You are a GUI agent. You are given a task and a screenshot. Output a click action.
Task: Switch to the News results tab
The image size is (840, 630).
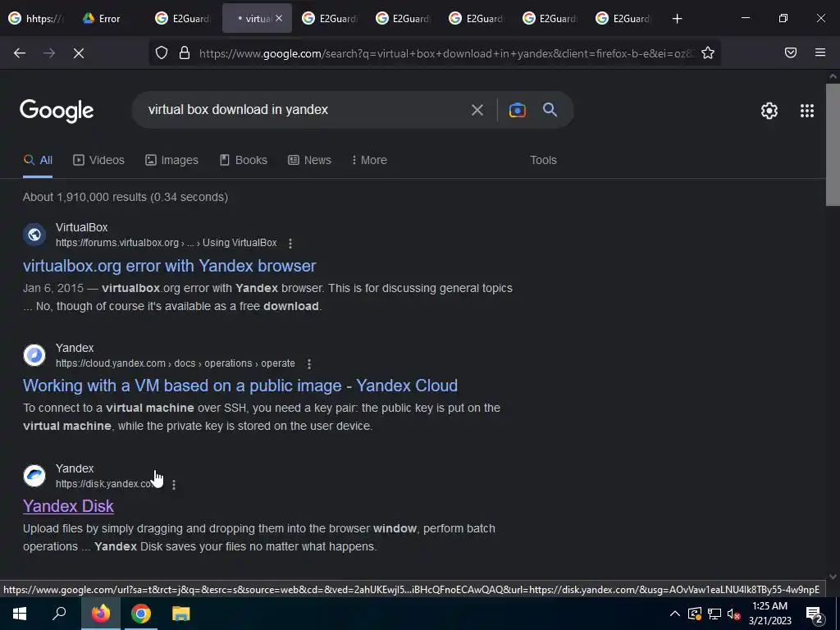(309, 160)
